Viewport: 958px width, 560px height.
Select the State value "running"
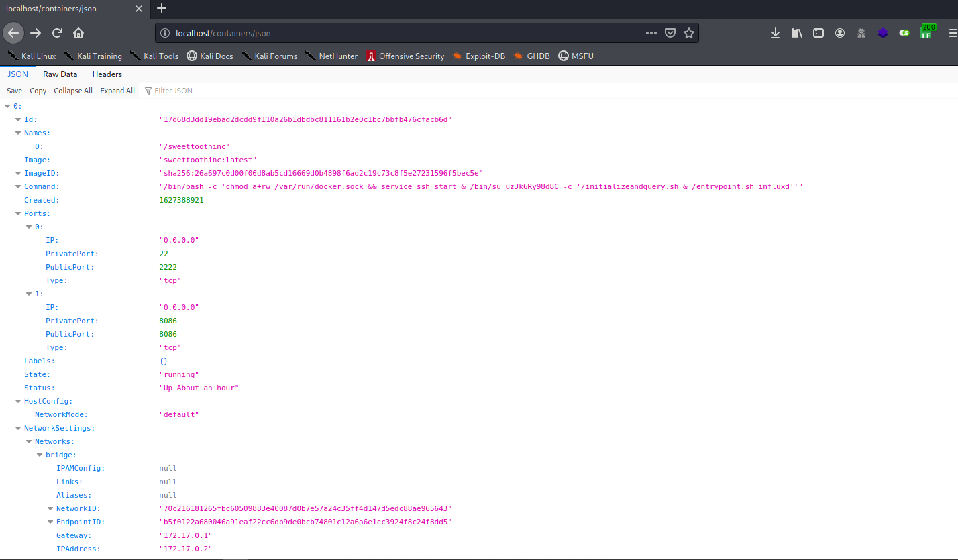pos(179,374)
